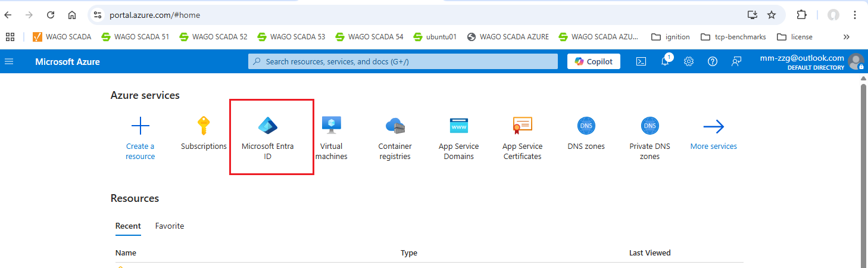This screenshot has width=868, height=268.
Task: Open DNS zones service
Action: pyautogui.click(x=586, y=126)
